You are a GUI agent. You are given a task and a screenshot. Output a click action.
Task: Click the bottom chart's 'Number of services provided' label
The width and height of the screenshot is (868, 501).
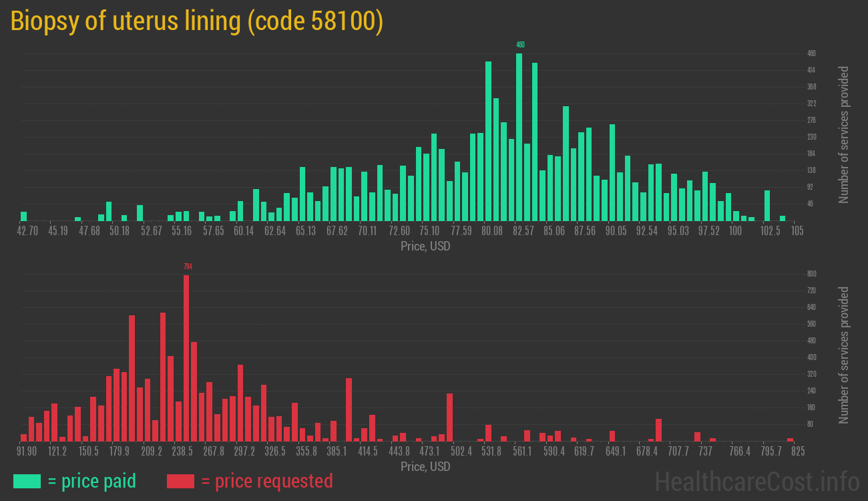844,355
